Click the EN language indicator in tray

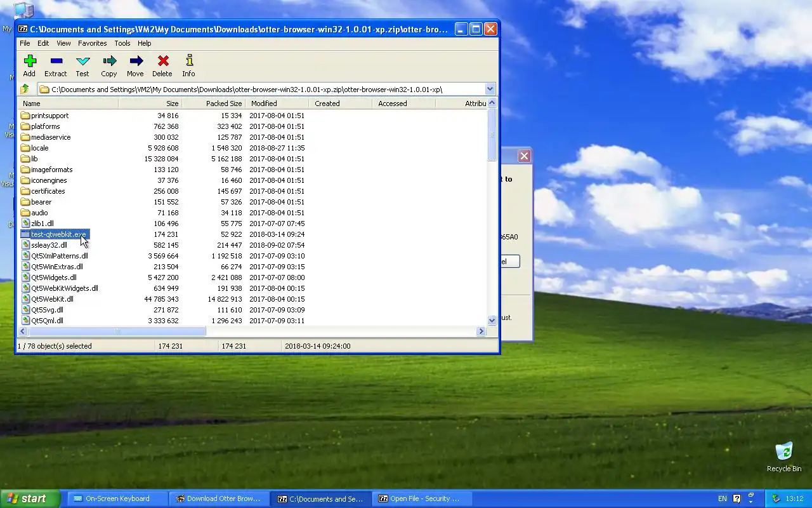[x=723, y=498]
